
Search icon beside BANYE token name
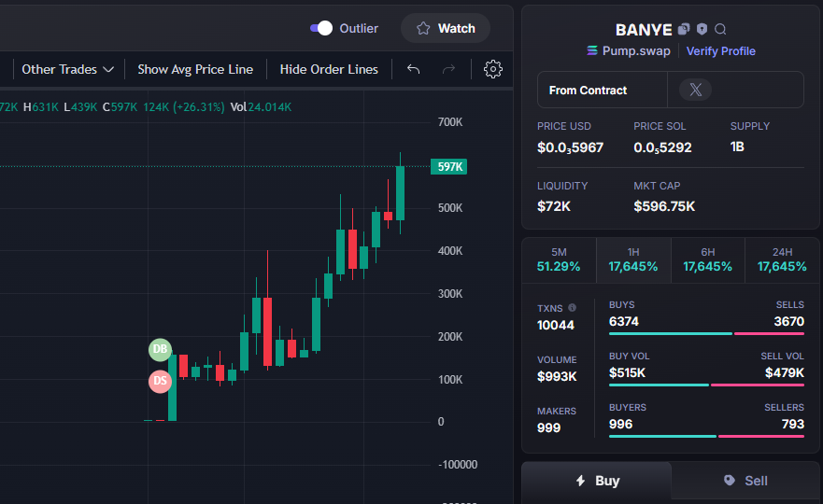pyautogui.click(x=720, y=29)
